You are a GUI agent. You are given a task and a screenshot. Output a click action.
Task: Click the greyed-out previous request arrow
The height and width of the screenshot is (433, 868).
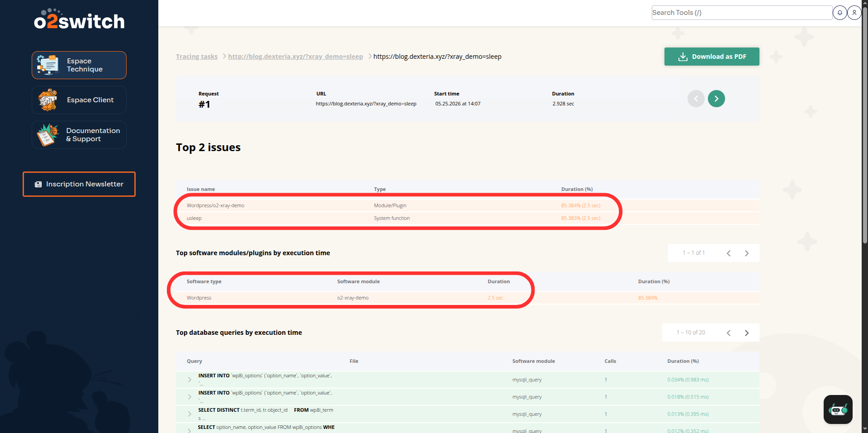[x=696, y=99]
